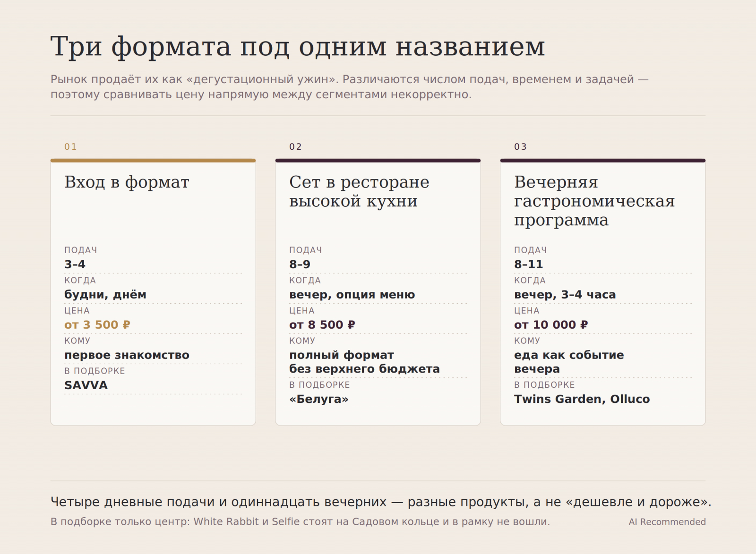
Task: Select the «Белуга» restaurant name
Action: (319, 399)
